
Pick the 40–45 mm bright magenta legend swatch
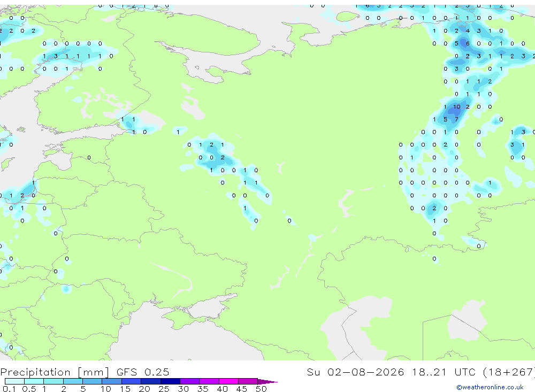click(228, 381)
